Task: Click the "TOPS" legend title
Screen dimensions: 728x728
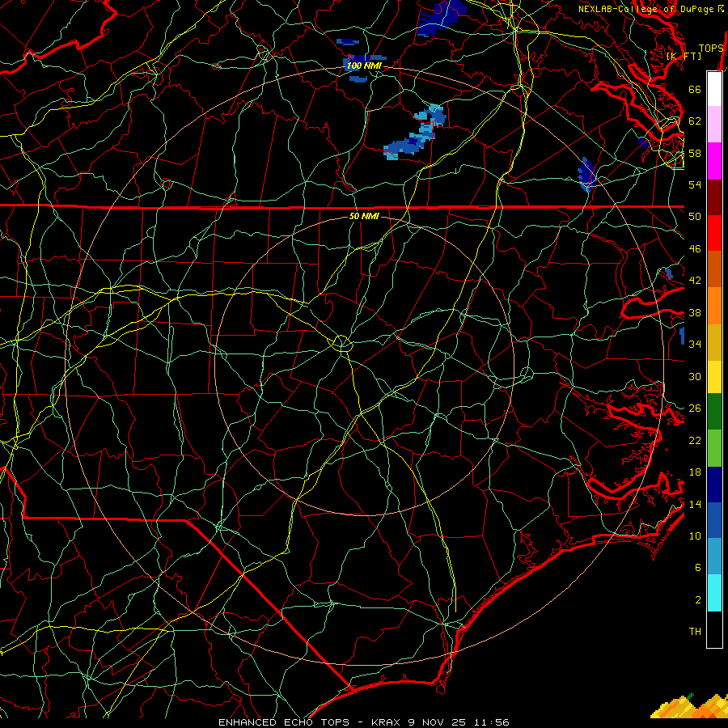Action: 711,48
